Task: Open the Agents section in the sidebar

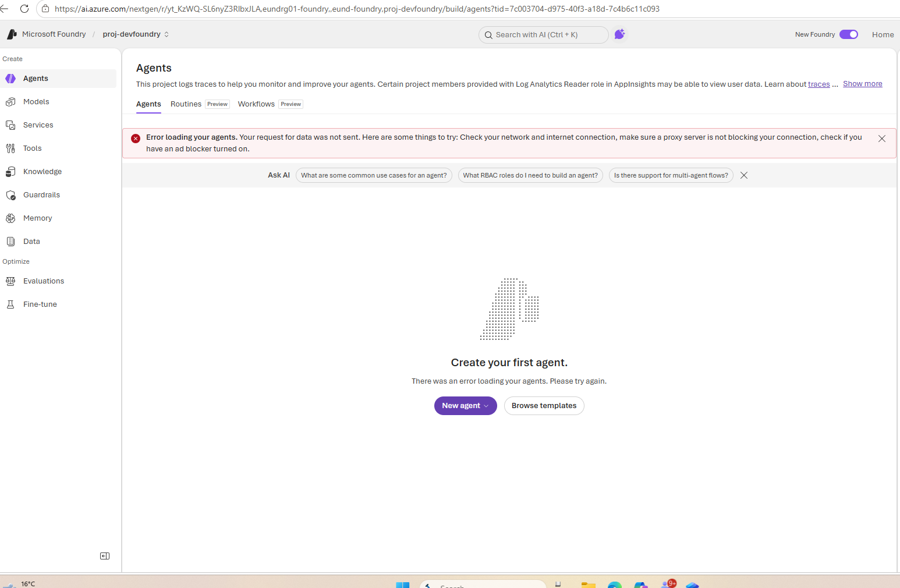Action: [x=58, y=79]
